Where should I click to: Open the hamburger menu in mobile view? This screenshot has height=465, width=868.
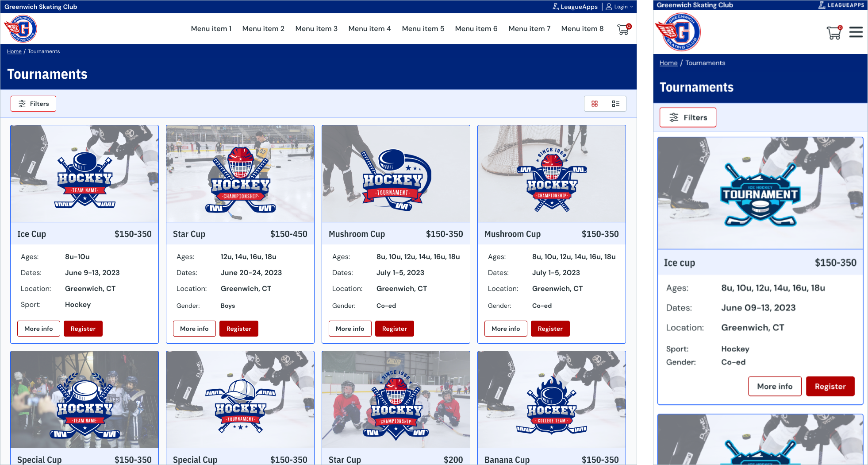(856, 32)
